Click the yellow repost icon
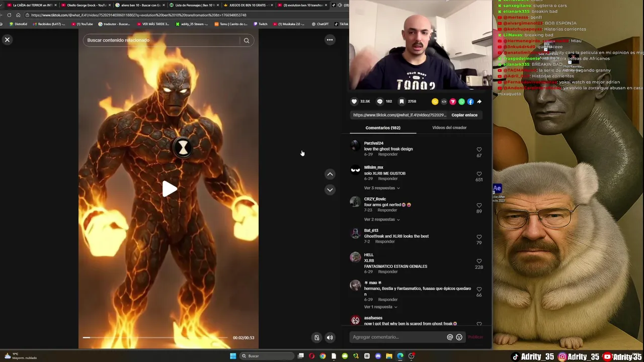The height and width of the screenshot is (362, 644). (x=435, y=102)
